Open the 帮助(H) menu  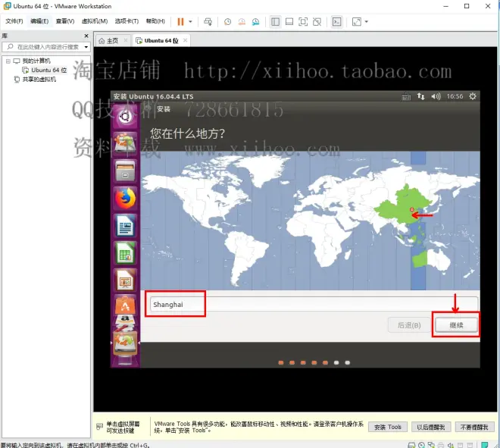click(x=155, y=21)
